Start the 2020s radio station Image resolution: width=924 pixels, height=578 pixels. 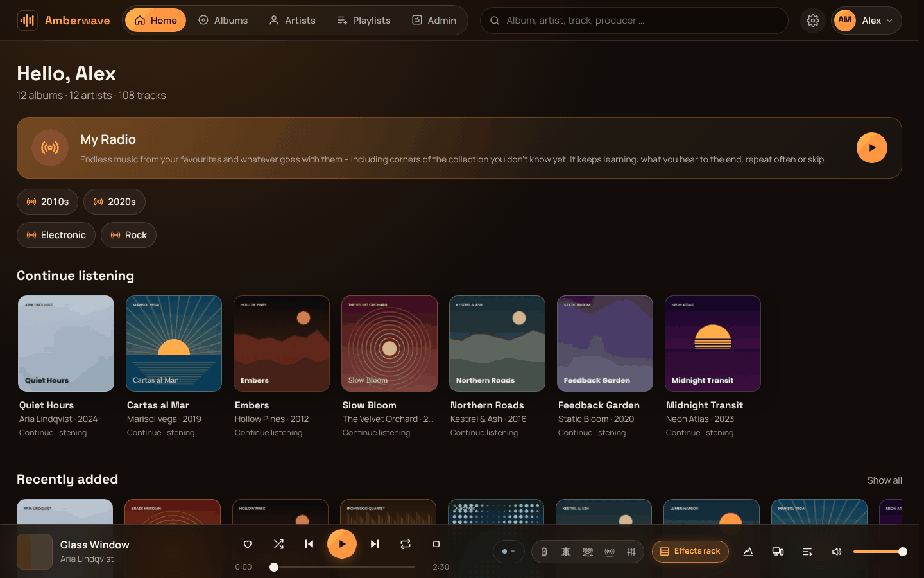tap(114, 202)
